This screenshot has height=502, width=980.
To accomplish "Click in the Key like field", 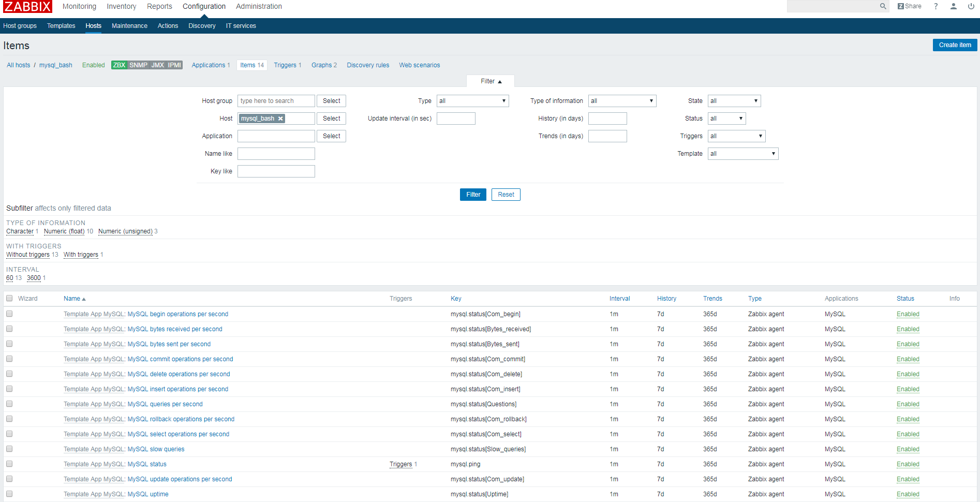I will coord(276,171).
